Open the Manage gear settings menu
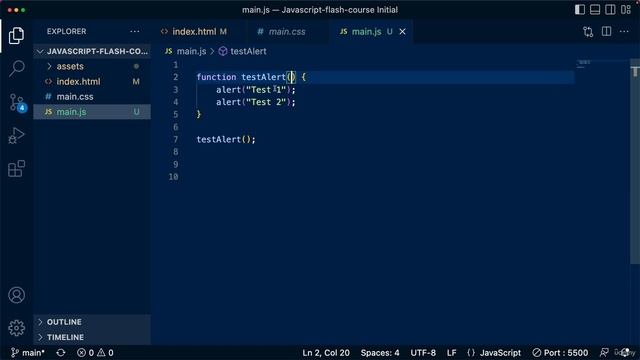Viewport: 640px width, 360px height. [16, 327]
